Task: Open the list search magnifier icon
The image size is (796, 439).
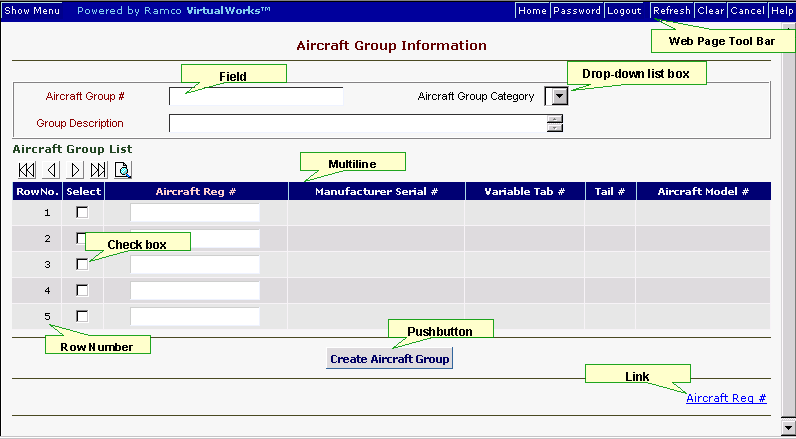Action: [x=123, y=170]
